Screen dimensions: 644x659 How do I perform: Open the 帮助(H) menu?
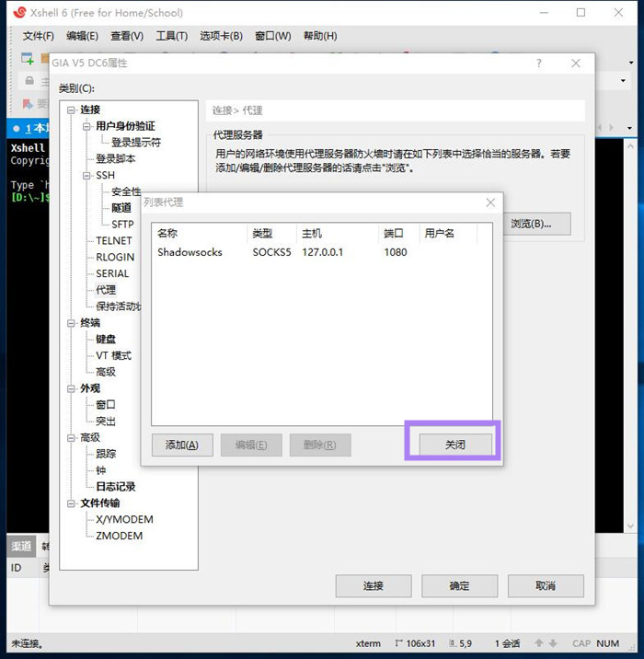click(x=320, y=36)
